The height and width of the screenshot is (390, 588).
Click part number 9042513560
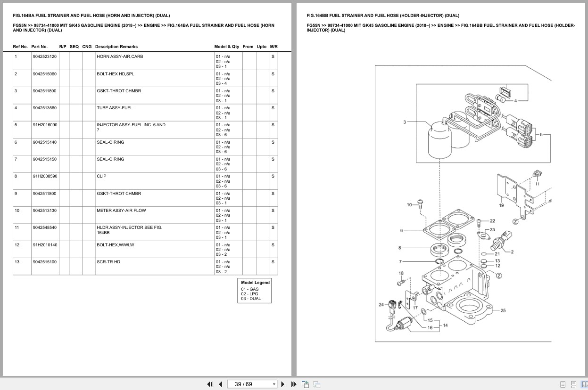(45, 108)
